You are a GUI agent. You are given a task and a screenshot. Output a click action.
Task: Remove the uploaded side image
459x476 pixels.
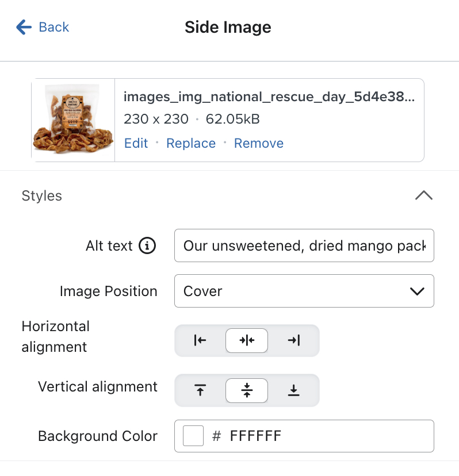pyautogui.click(x=258, y=143)
